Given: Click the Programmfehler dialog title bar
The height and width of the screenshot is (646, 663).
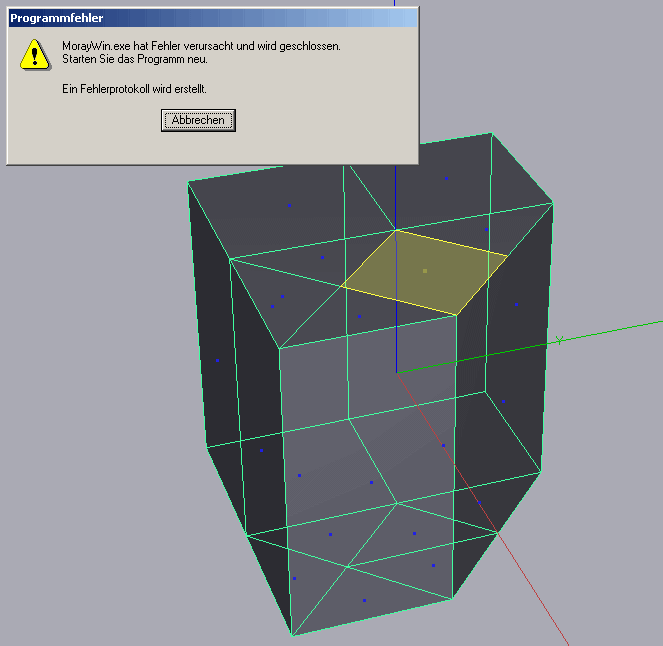Looking at the screenshot, I should tap(200, 18).
